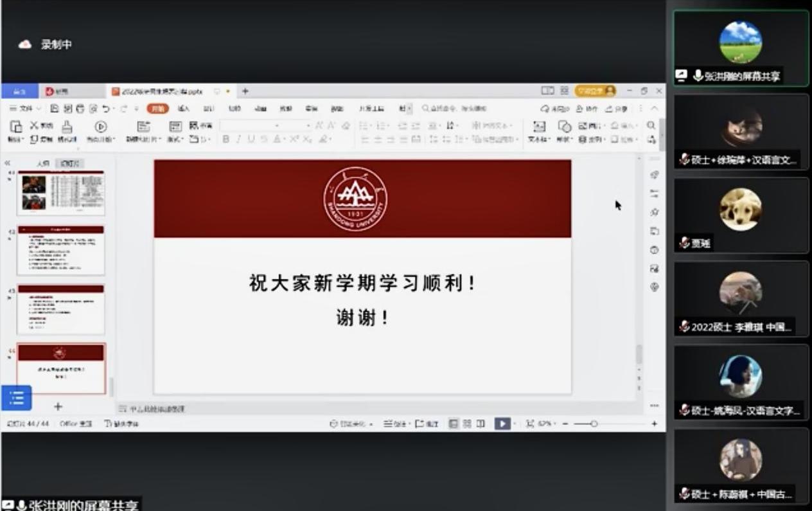
Task: Click the Find magnifier icon in ribbon
Action: (651, 125)
